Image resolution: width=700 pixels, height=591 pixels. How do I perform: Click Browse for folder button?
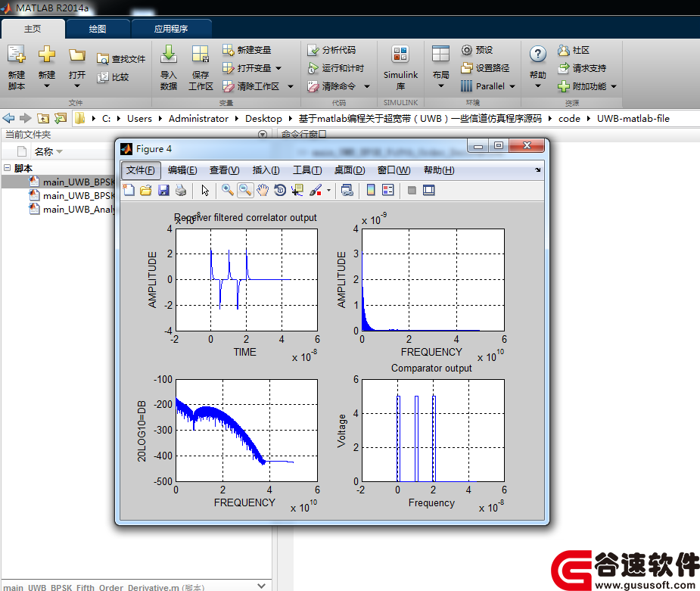(x=61, y=118)
